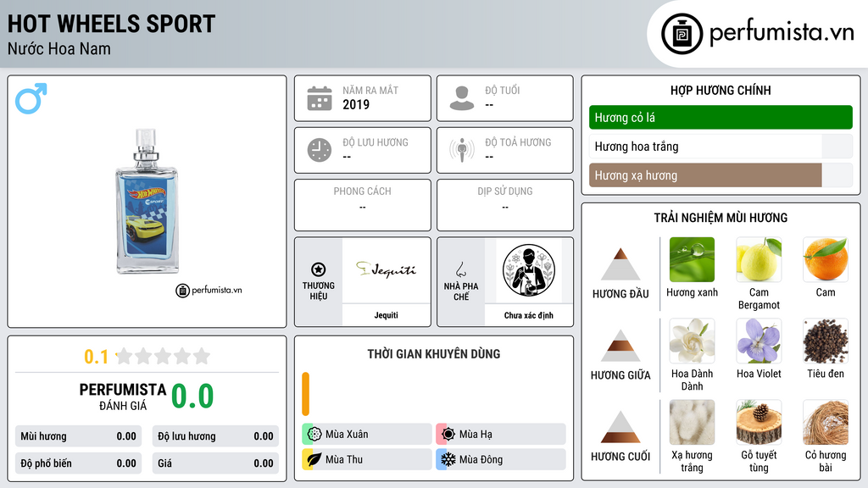
Task: Click the five-star rating row
Action: [x=163, y=356]
